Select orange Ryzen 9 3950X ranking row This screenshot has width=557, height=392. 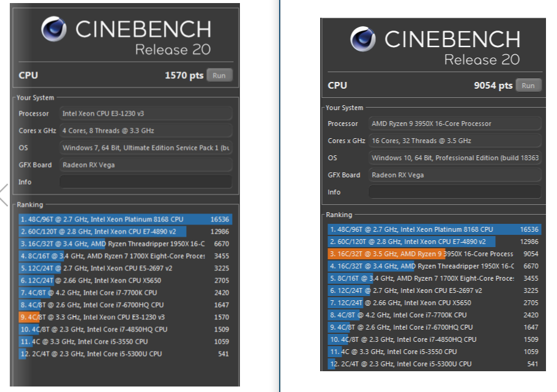click(435, 254)
